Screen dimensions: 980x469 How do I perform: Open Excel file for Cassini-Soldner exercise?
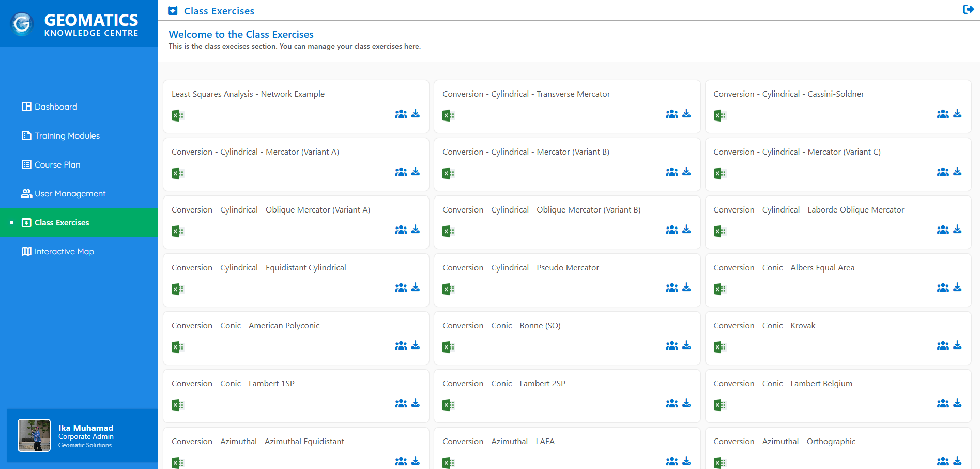click(x=719, y=116)
